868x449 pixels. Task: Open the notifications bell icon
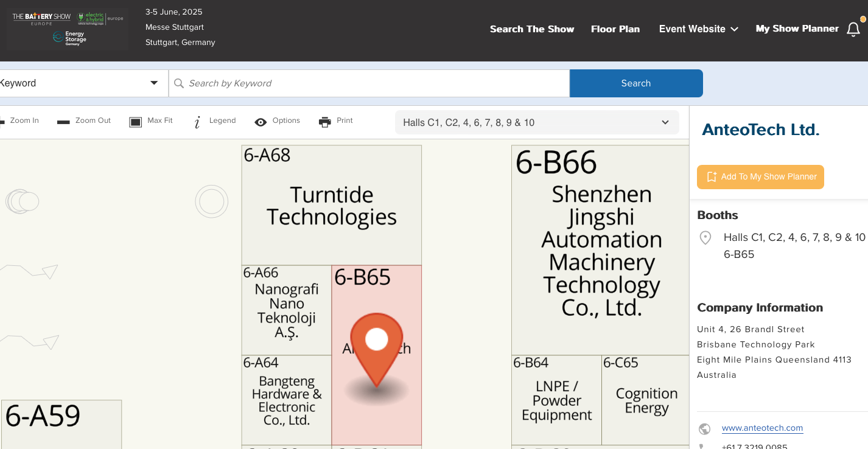point(853,29)
